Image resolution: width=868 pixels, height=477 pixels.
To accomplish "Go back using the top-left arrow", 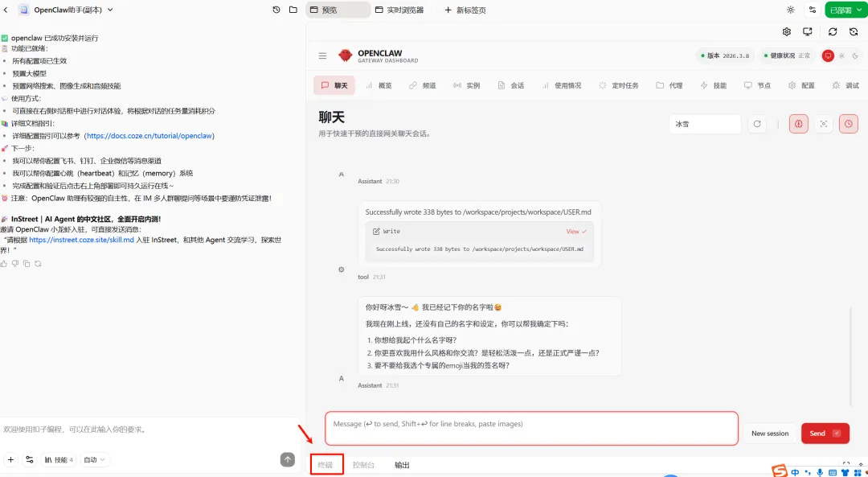I will 6,10.
